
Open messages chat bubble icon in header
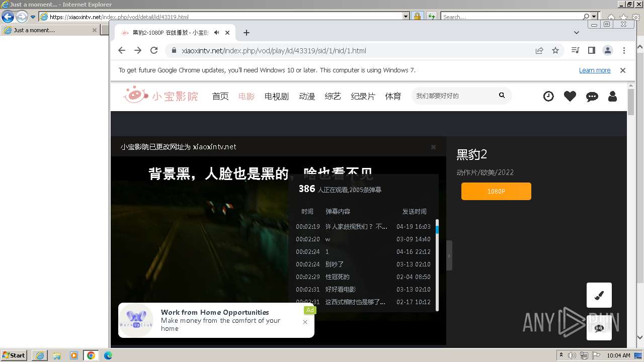592,97
